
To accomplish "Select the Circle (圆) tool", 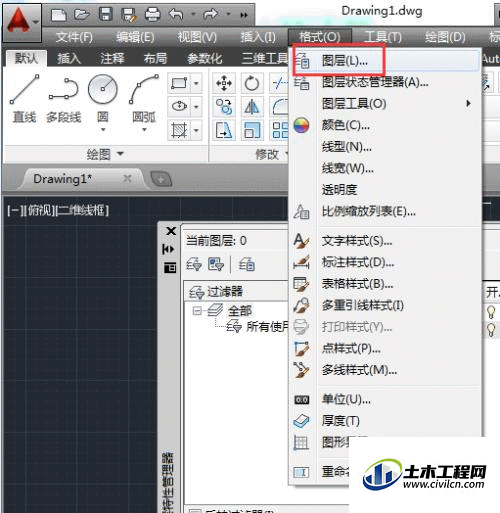I will point(103,98).
